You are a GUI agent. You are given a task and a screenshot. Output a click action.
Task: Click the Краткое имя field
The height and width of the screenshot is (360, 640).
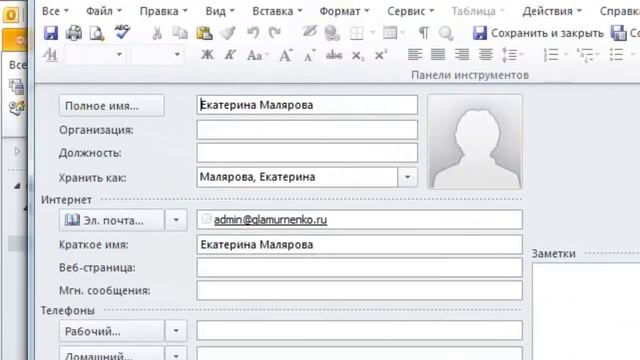(359, 244)
